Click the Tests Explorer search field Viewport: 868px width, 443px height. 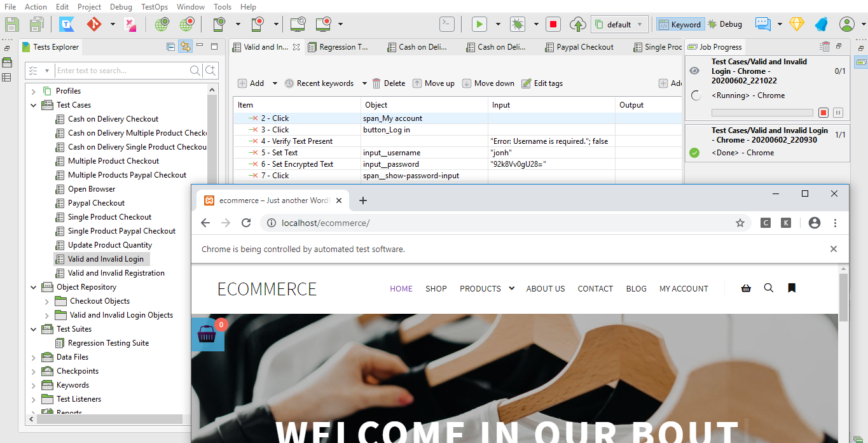121,71
